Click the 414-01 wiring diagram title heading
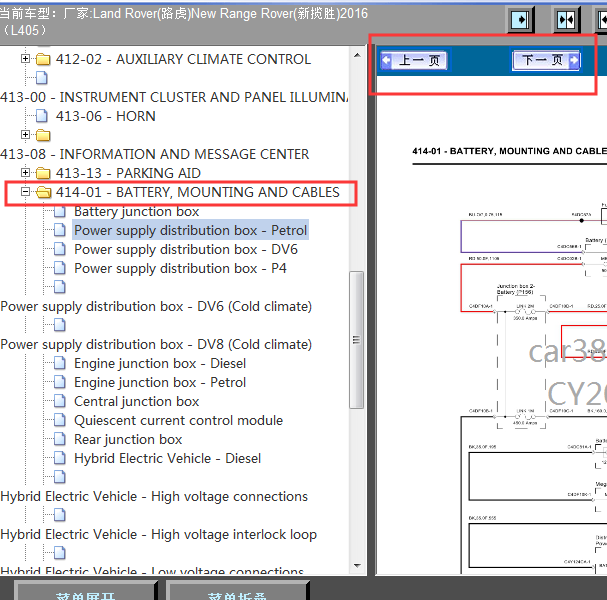 (x=509, y=151)
